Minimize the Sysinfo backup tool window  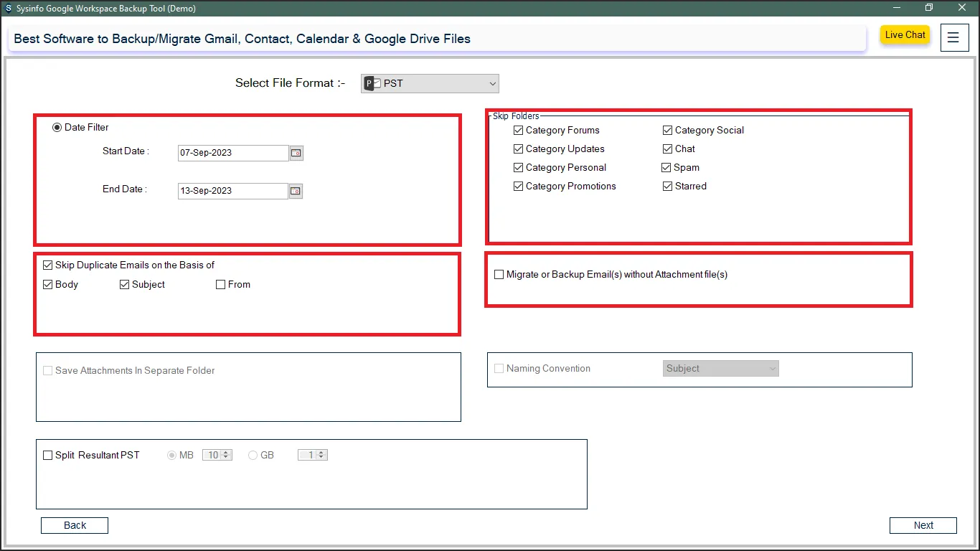(896, 8)
